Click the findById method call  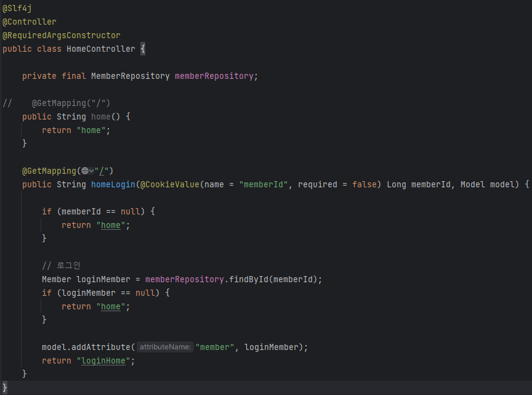(249, 279)
